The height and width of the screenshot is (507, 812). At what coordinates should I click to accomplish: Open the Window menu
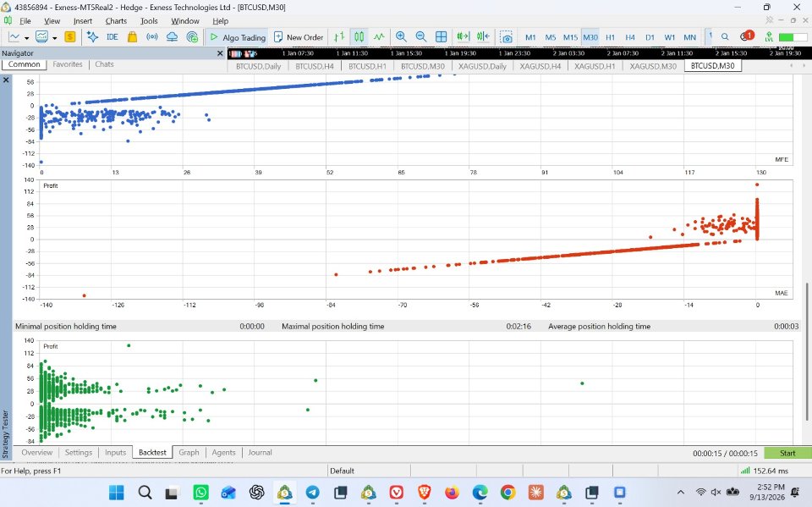click(x=185, y=21)
